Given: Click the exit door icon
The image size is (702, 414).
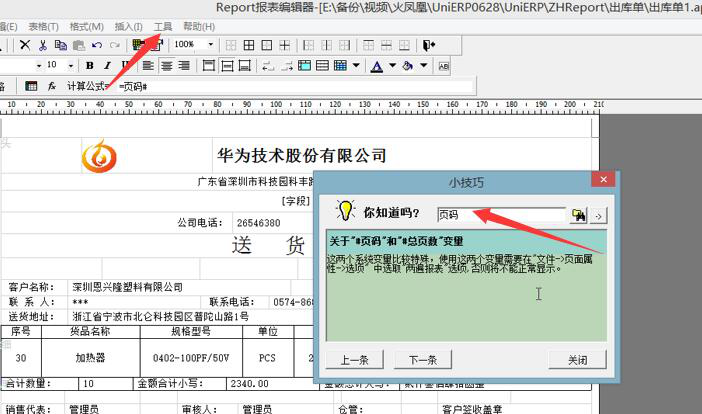Looking at the screenshot, I should (x=428, y=45).
